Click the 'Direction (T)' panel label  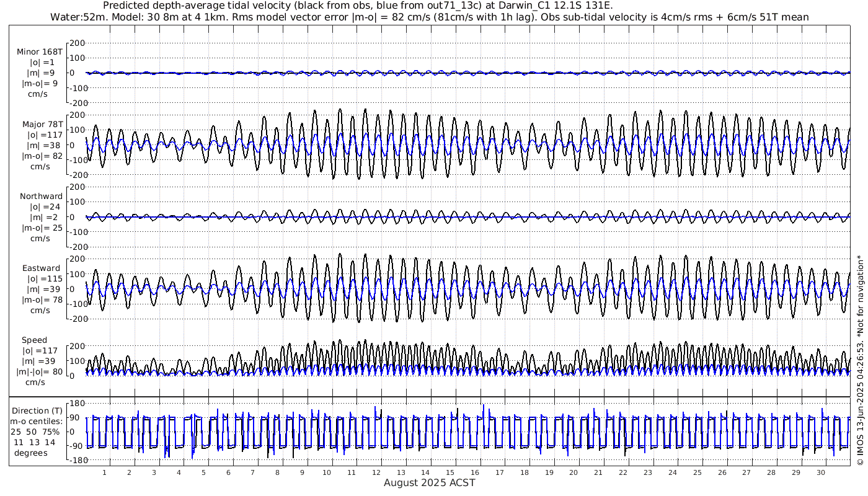pyautogui.click(x=37, y=411)
